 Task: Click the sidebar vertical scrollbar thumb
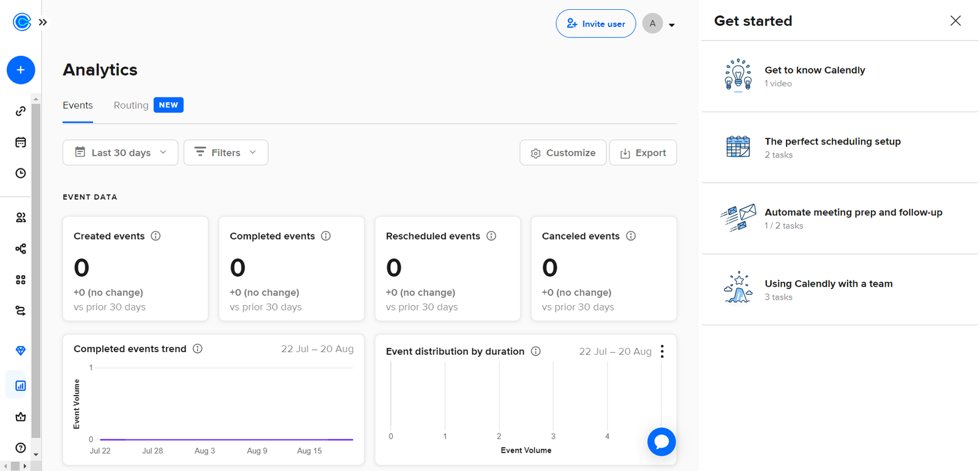36,271
